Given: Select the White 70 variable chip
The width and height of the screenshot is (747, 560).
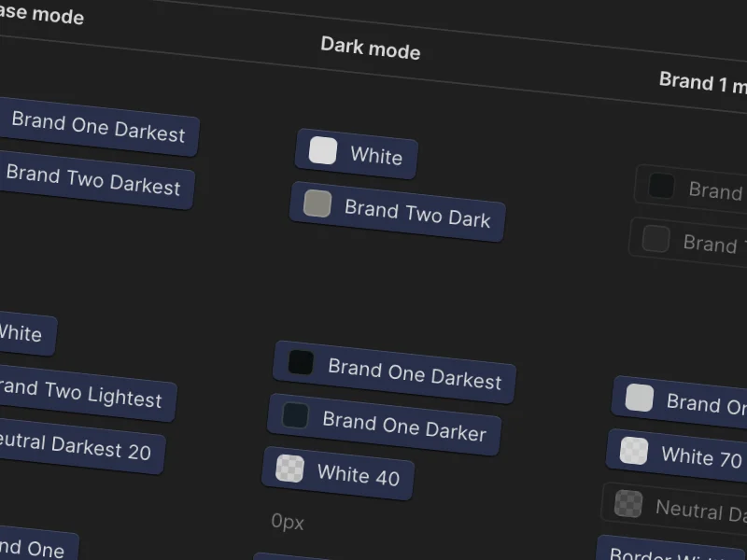Looking at the screenshot, I should click(678, 455).
